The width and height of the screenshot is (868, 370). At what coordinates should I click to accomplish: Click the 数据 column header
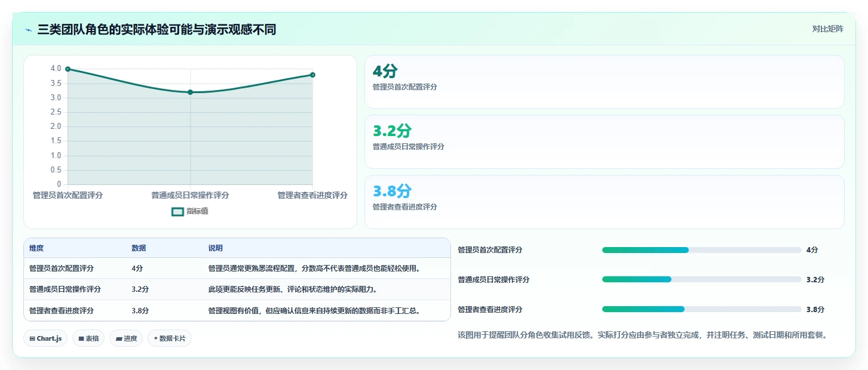[139, 248]
